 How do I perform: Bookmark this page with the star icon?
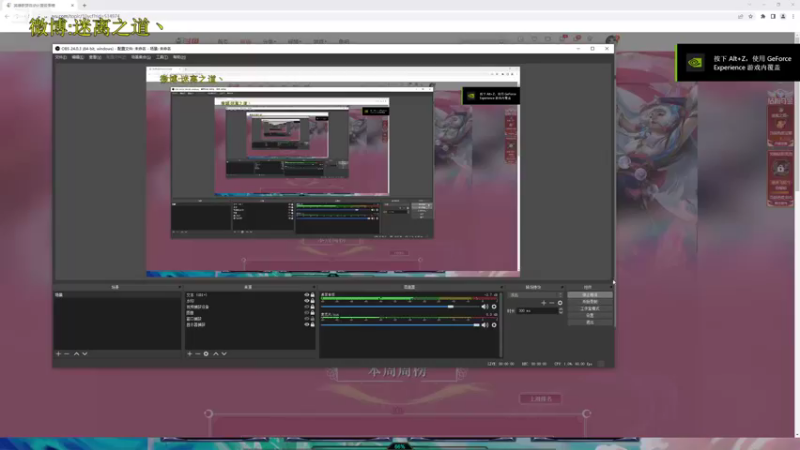click(751, 16)
